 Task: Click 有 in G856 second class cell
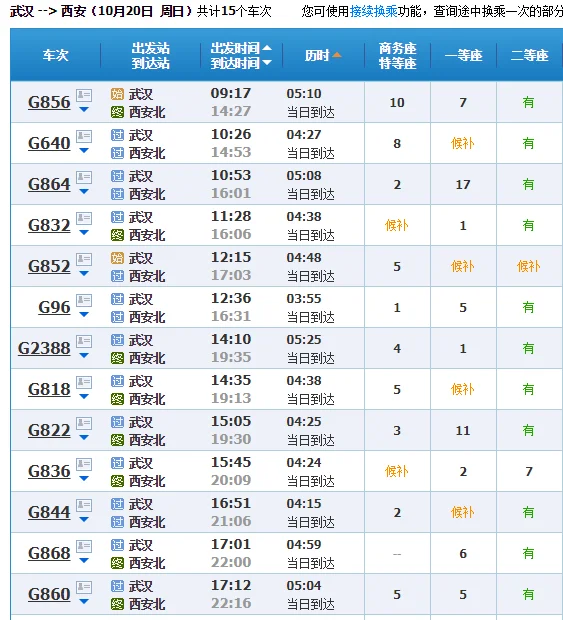(x=529, y=102)
